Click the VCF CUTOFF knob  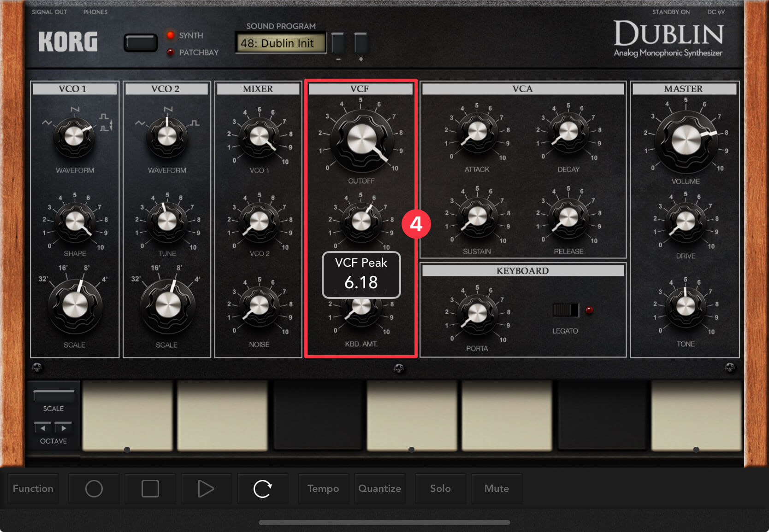(x=361, y=140)
